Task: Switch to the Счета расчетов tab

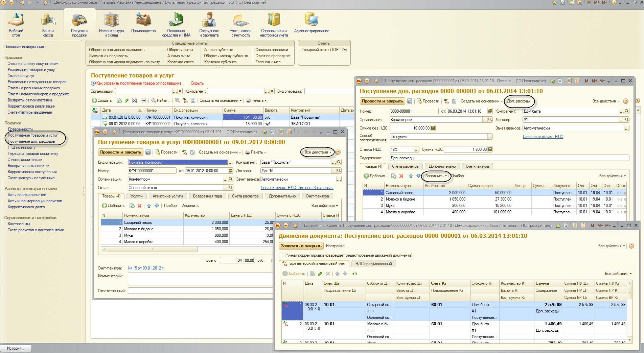Action: pyautogui.click(x=405, y=166)
